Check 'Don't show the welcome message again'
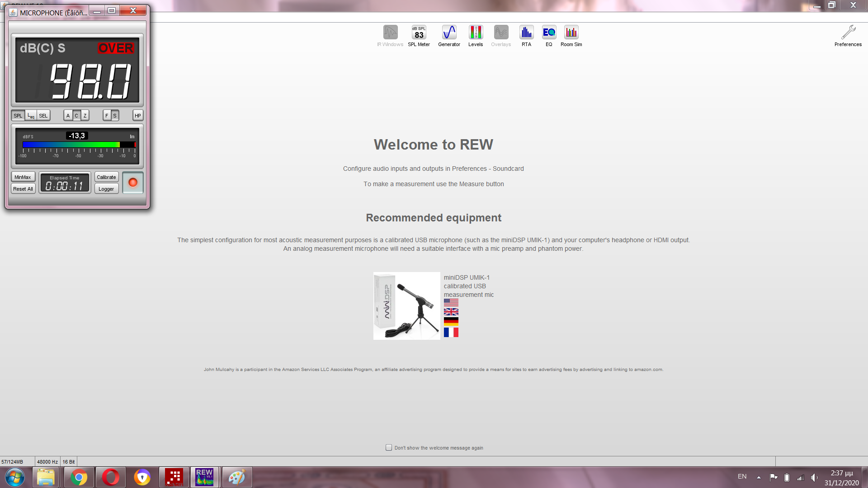The width and height of the screenshot is (868, 488). pos(389,447)
